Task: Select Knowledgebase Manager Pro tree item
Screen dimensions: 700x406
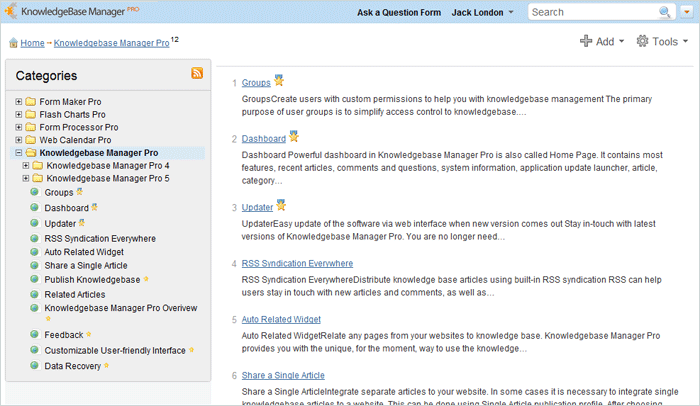Action: pyautogui.click(x=99, y=153)
